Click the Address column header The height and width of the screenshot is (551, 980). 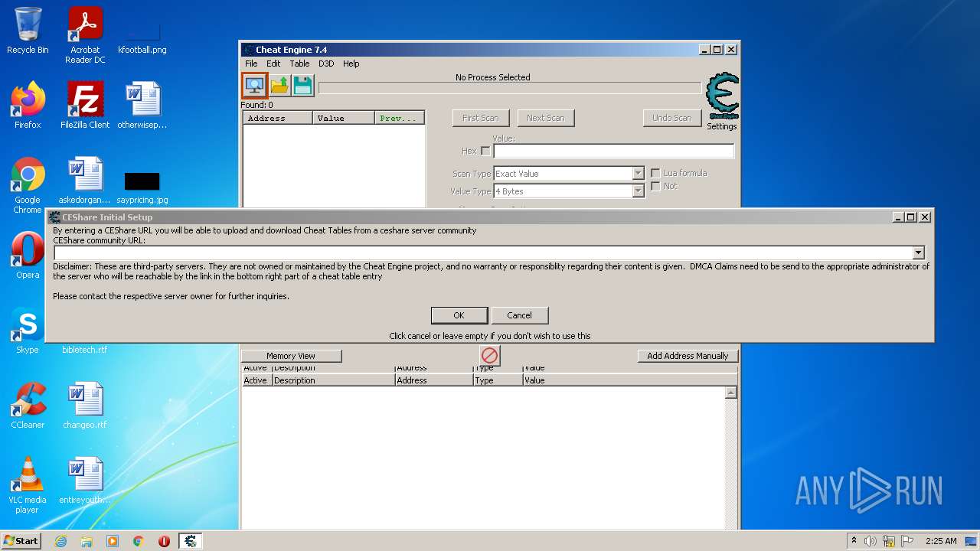coord(278,118)
